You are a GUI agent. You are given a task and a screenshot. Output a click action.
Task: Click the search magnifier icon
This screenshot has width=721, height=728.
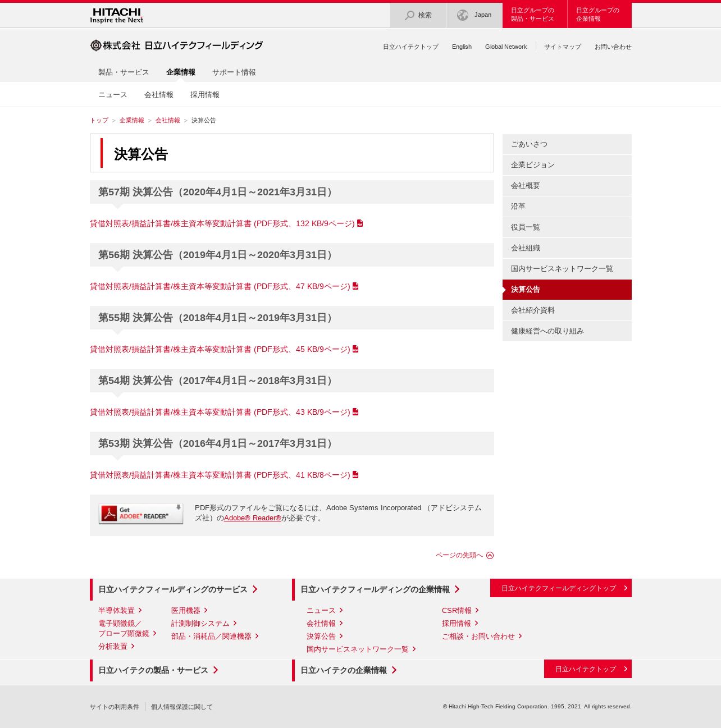[410, 15]
